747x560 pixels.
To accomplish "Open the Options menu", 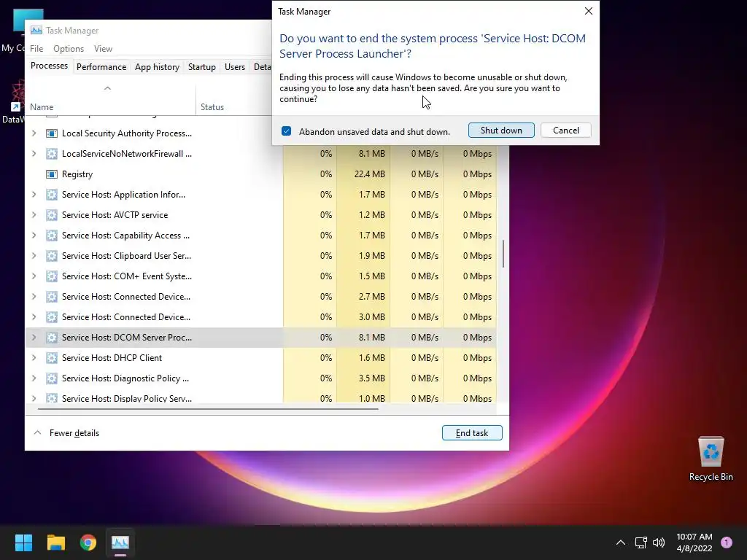I will coord(69,49).
